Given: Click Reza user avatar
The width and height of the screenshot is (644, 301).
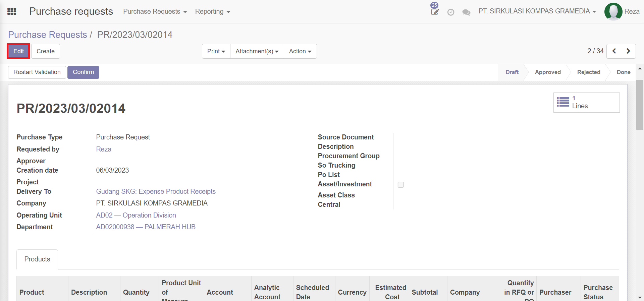Looking at the screenshot, I should (613, 11).
